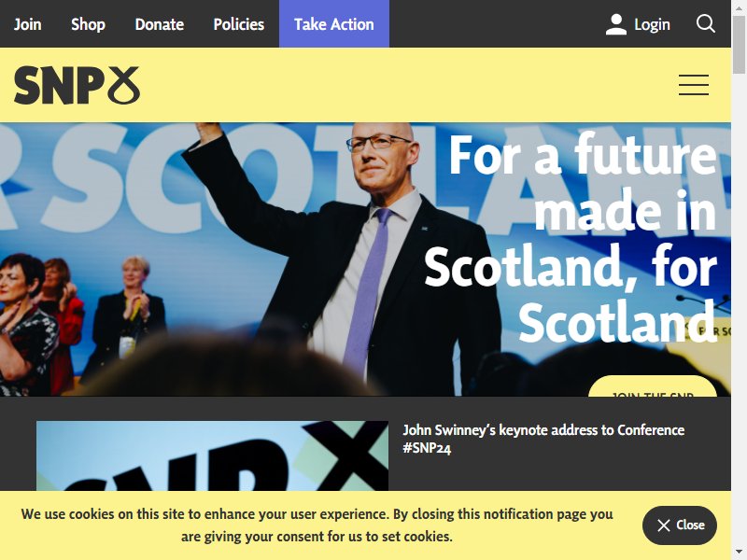
Task: Click the user profile icon beside Login
Action: (616, 24)
